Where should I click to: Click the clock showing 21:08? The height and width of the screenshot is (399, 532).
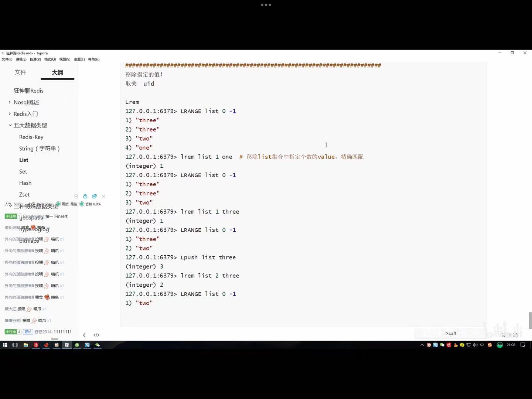click(511, 345)
